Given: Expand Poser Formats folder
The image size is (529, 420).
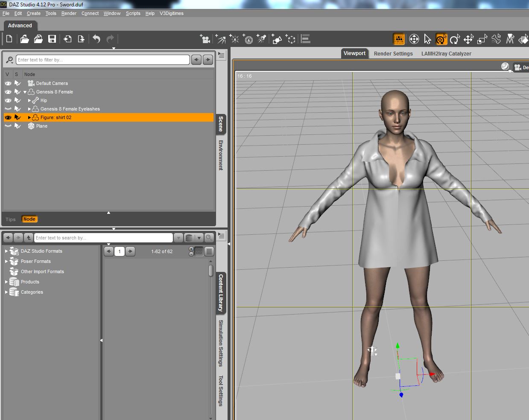Looking at the screenshot, I should click(x=6, y=261).
